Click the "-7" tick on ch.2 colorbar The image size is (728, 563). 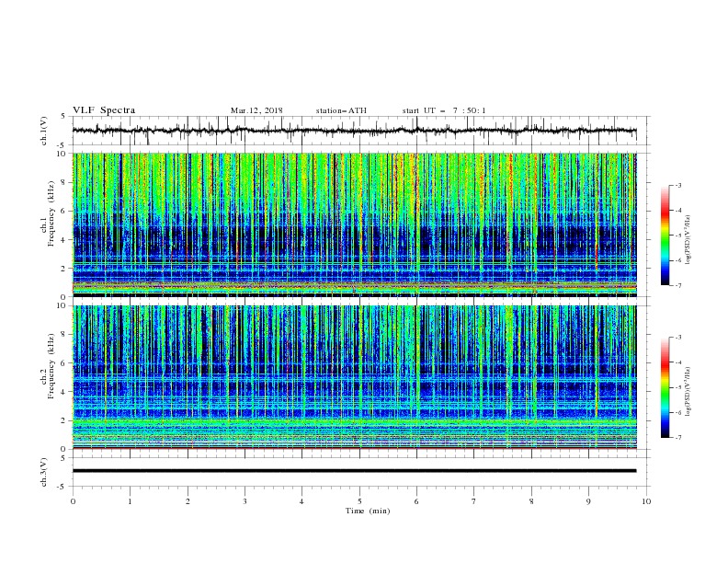(x=677, y=437)
